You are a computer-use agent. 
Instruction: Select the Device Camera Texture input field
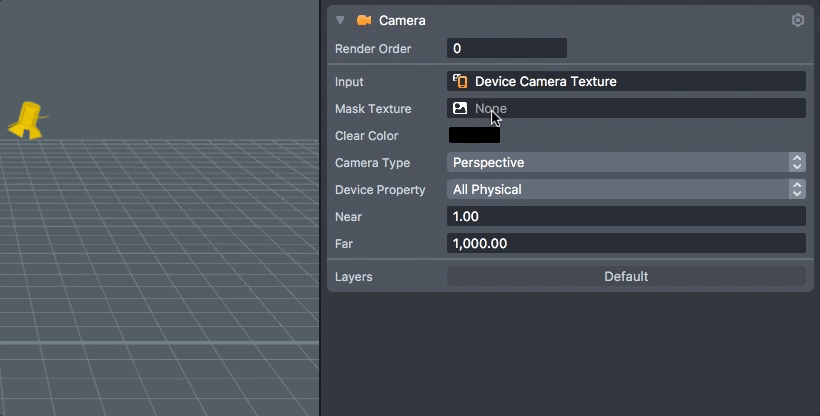click(x=626, y=81)
